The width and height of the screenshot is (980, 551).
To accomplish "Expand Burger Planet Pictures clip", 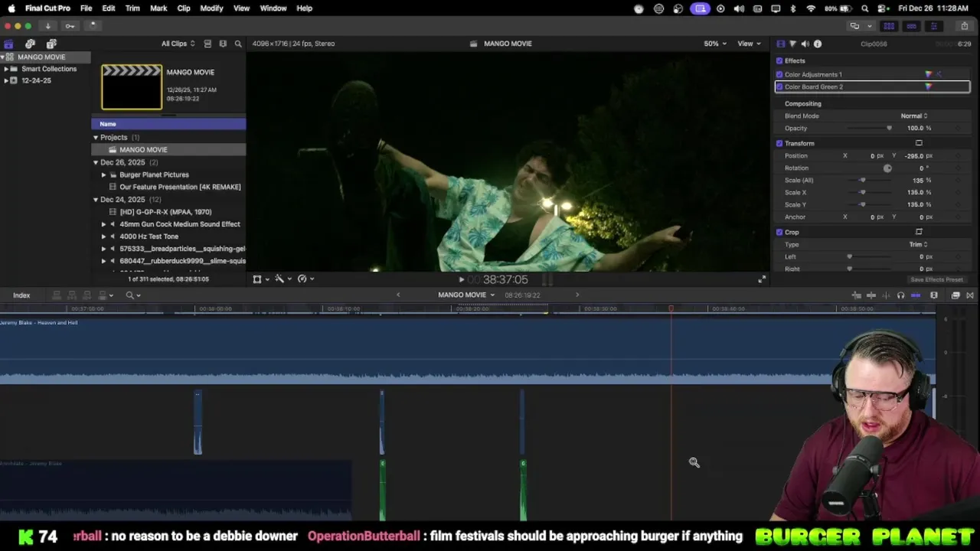I will tap(104, 174).
